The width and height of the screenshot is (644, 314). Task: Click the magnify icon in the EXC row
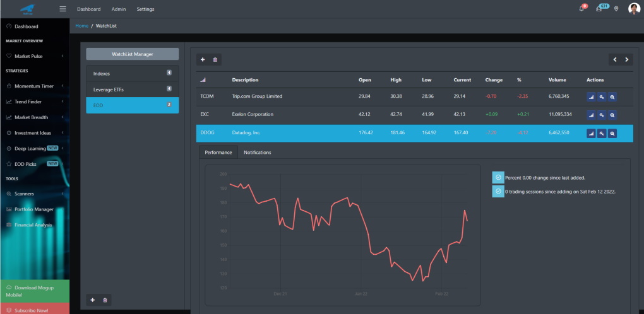click(x=612, y=115)
